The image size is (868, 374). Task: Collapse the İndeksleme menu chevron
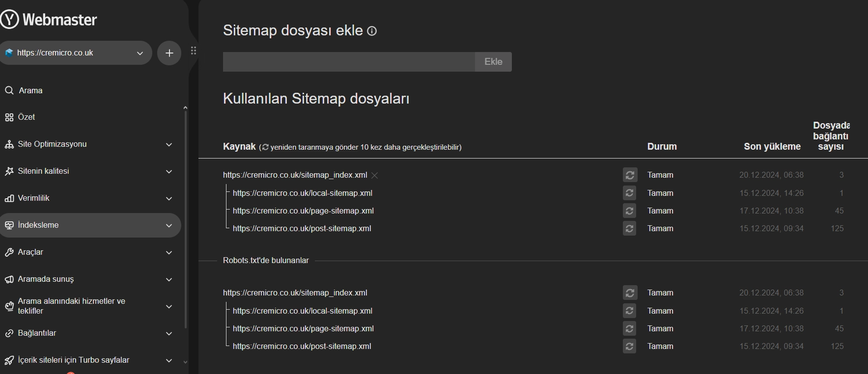click(169, 226)
